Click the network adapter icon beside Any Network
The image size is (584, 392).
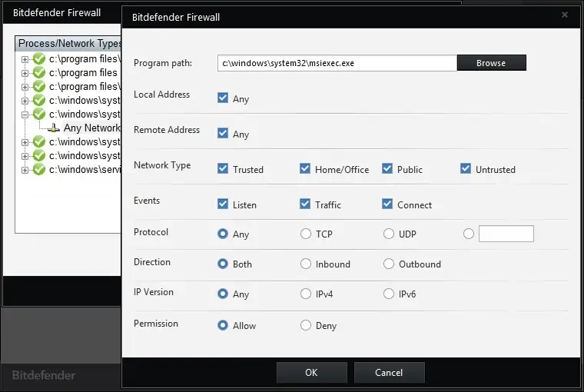tap(54, 128)
